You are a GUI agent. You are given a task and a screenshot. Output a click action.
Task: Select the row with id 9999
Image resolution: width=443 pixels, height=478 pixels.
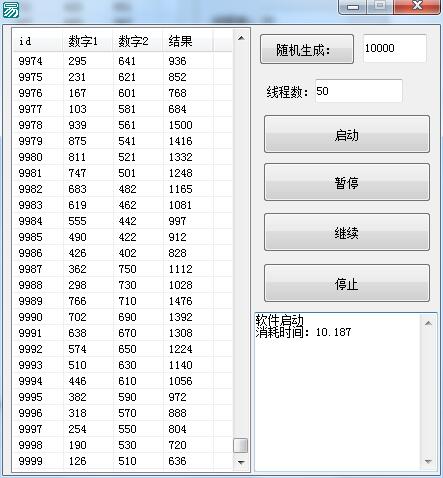[x=122, y=461]
